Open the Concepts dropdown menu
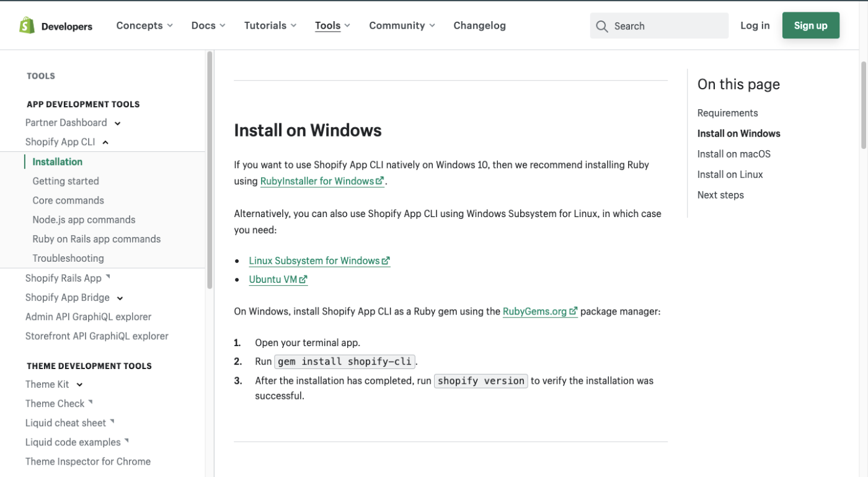The height and width of the screenshot is (477, 868). click(x=144, y=25)
